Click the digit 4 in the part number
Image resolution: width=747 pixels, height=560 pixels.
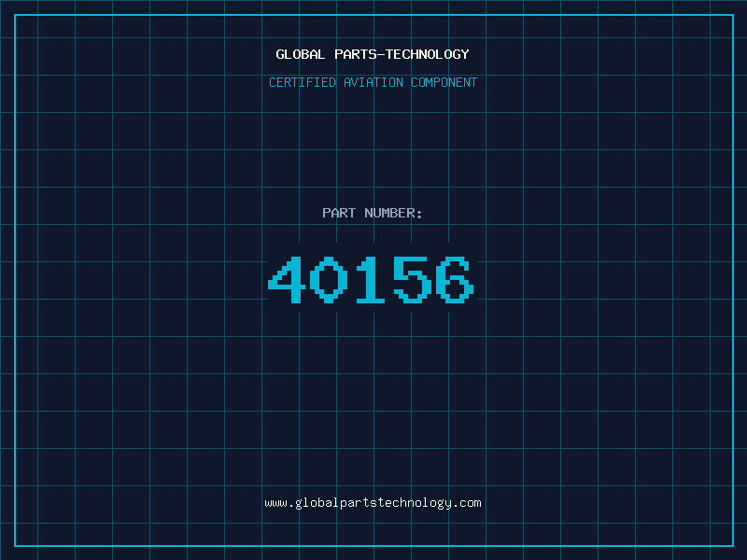287,279
